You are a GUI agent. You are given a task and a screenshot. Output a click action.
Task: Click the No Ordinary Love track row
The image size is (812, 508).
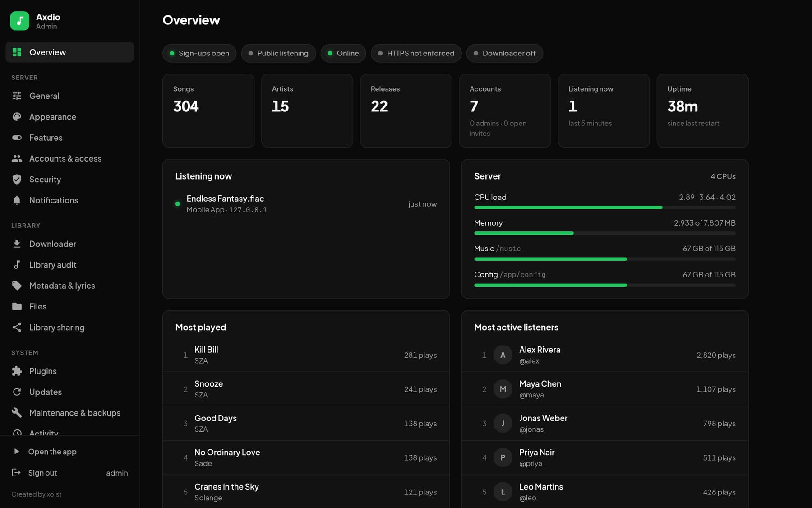[x=306, y=457]
